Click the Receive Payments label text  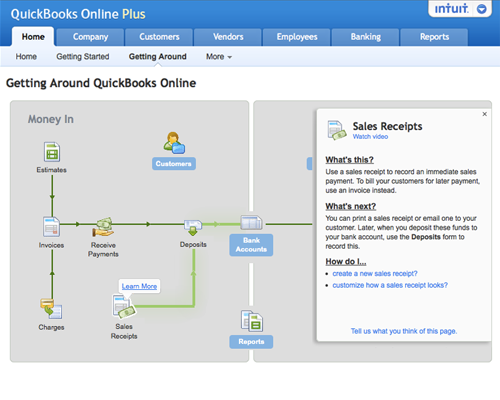103,250
